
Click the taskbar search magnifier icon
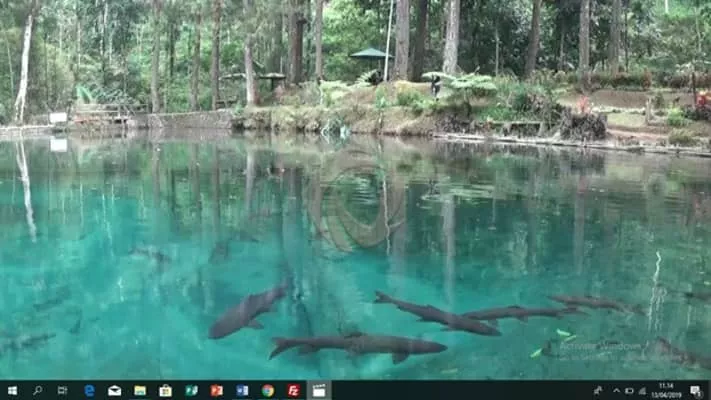pos(38,390)
